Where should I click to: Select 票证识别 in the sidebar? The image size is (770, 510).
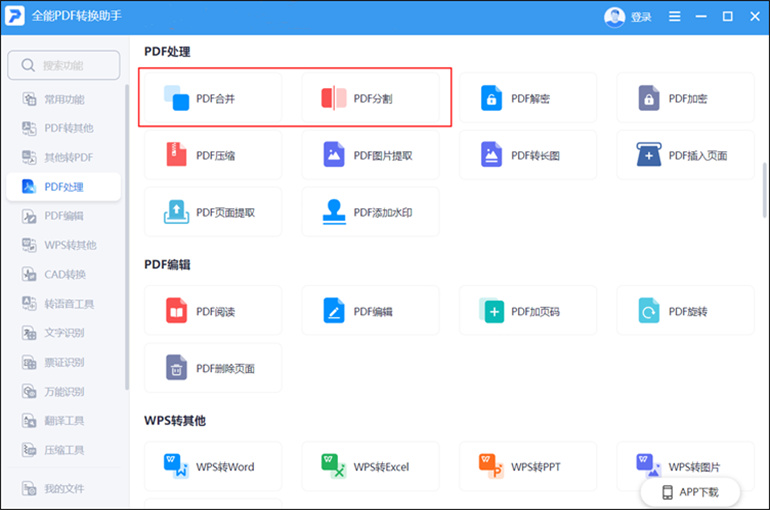coord(64,362)
